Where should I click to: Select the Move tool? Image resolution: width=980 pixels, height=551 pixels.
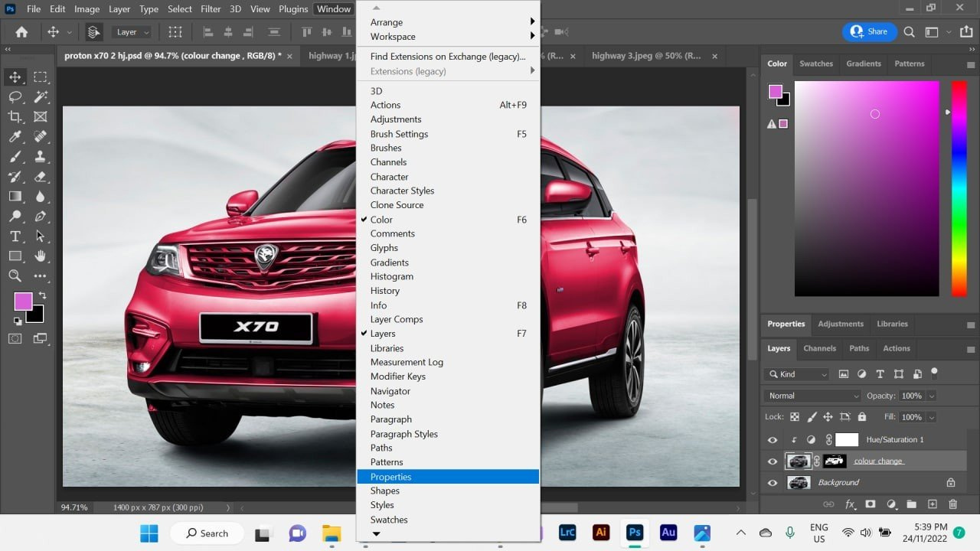(15, 77)
